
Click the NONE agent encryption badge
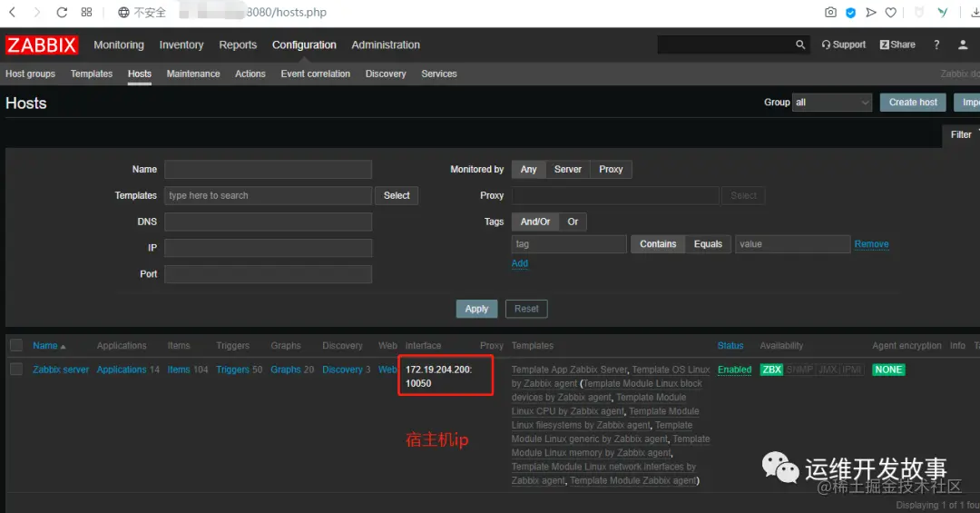tap(888, 370)
